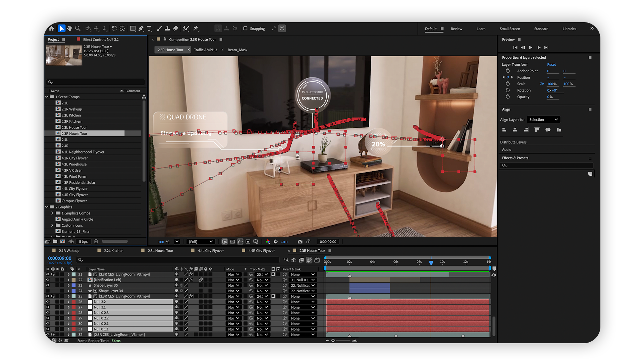This screenshot has height=362, width=644.
Task: Switch to the Review workspace
Action: (x=456, y=29)
